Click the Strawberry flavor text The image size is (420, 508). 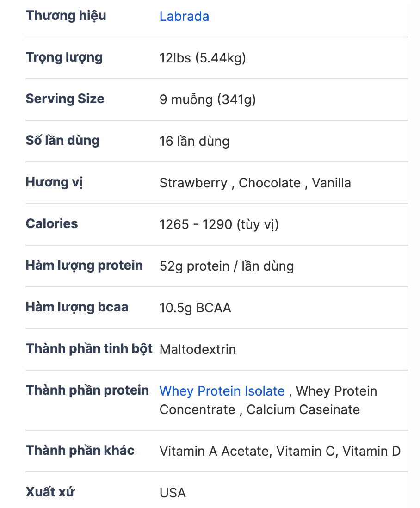tap(193, 183)
